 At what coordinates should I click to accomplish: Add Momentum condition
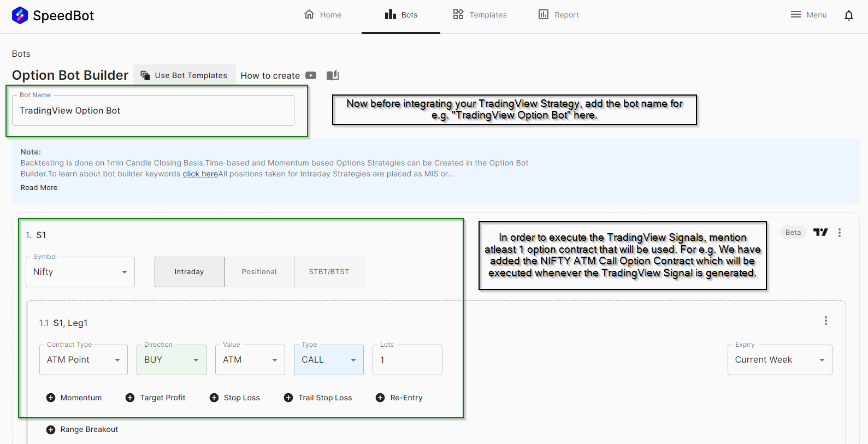[x=74, y=398]
